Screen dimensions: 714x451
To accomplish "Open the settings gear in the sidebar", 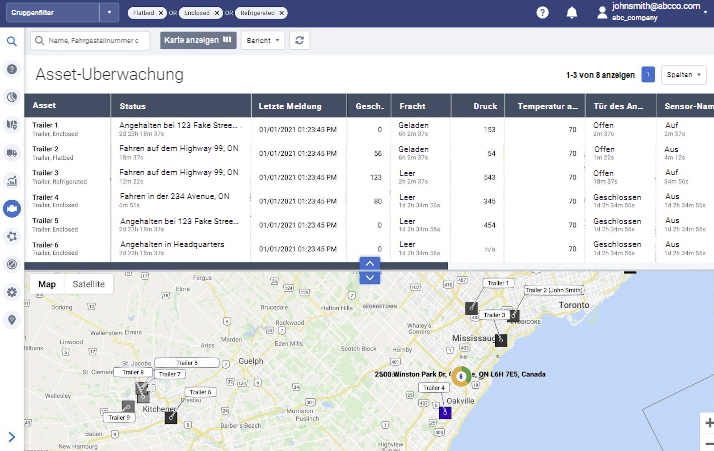I will point(12,292).
